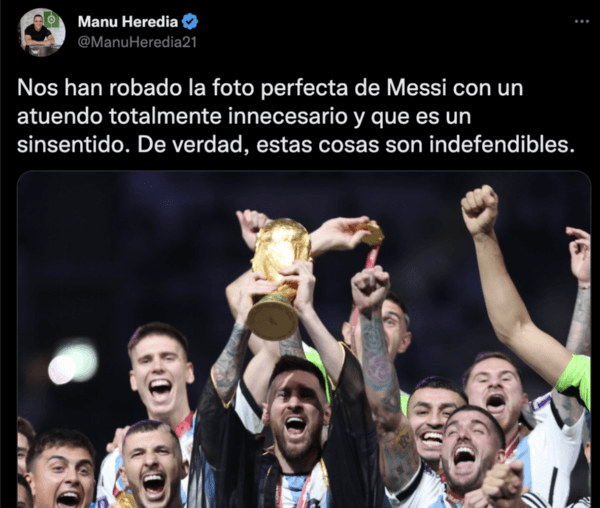Open the Manu Heredia display name link
The height and width of the screenshot is (508, 600).
click(x=128, y=22)
